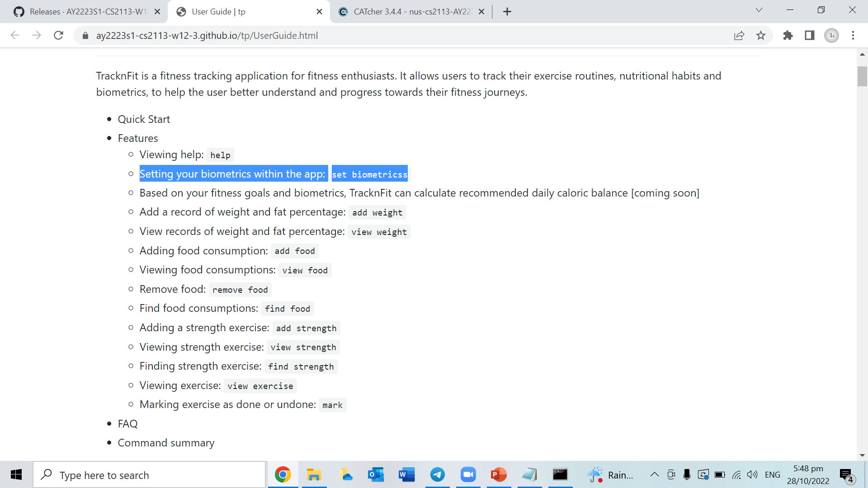Bookmark this page with star icon
The width and height of the screenshot is (868, 488).
761,35
